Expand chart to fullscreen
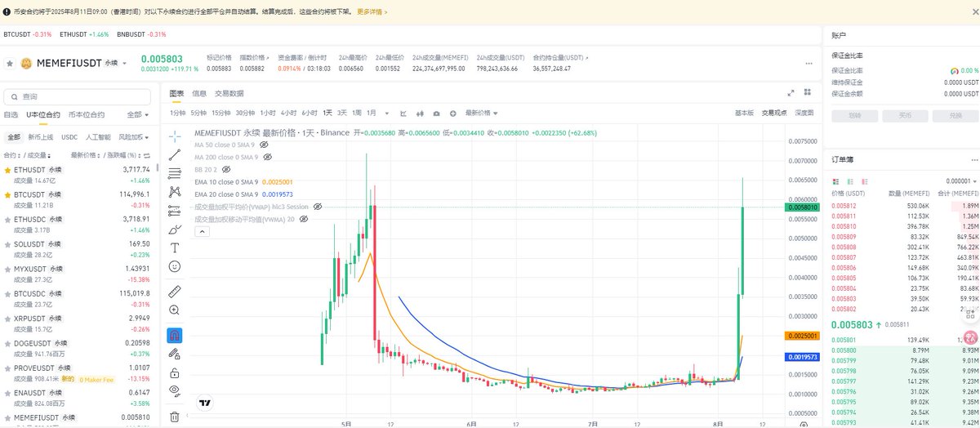The image size is (980, 428). point(791,93)
